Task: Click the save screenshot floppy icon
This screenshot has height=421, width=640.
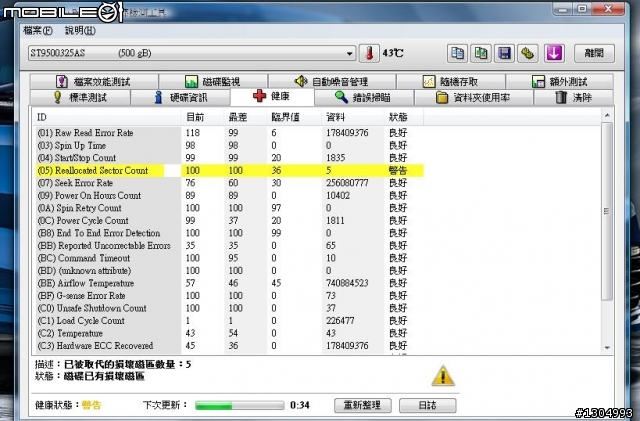Action: pos(504,53)
